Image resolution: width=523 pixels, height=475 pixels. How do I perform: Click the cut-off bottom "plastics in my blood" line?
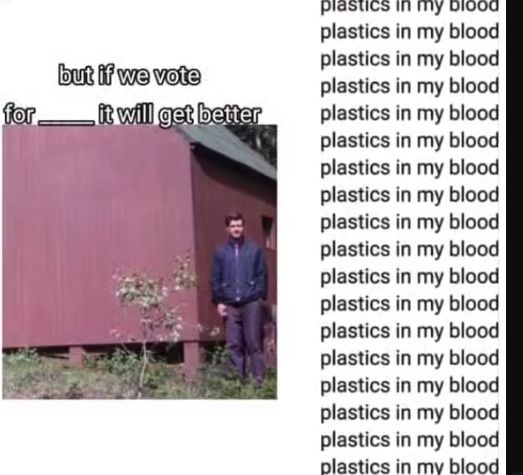click(409, 467)
